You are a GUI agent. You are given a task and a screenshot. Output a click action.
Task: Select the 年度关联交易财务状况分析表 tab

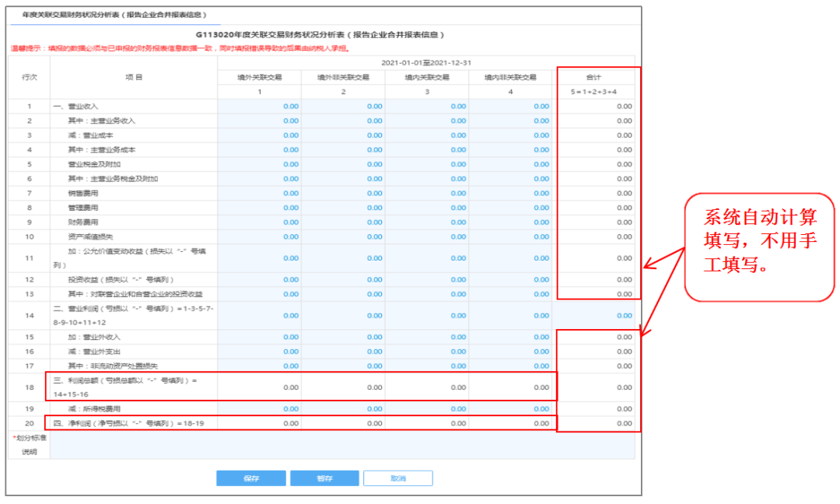[x=114, y=15]
